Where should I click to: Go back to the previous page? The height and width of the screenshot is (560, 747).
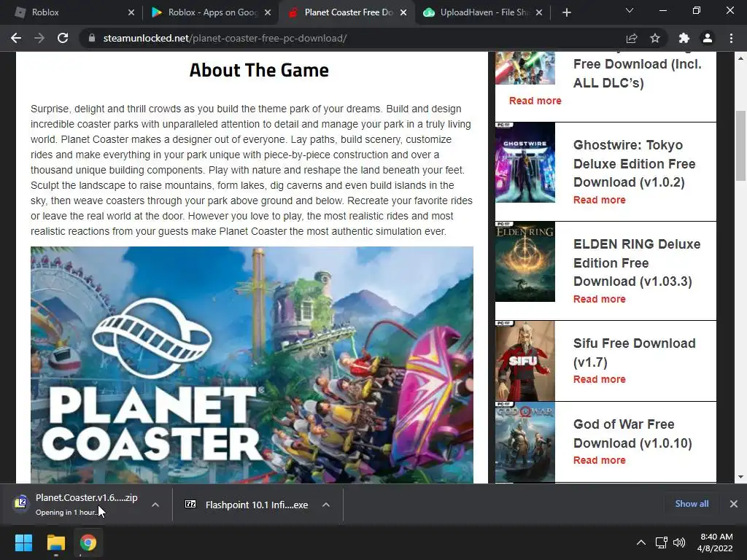[16, 38]
